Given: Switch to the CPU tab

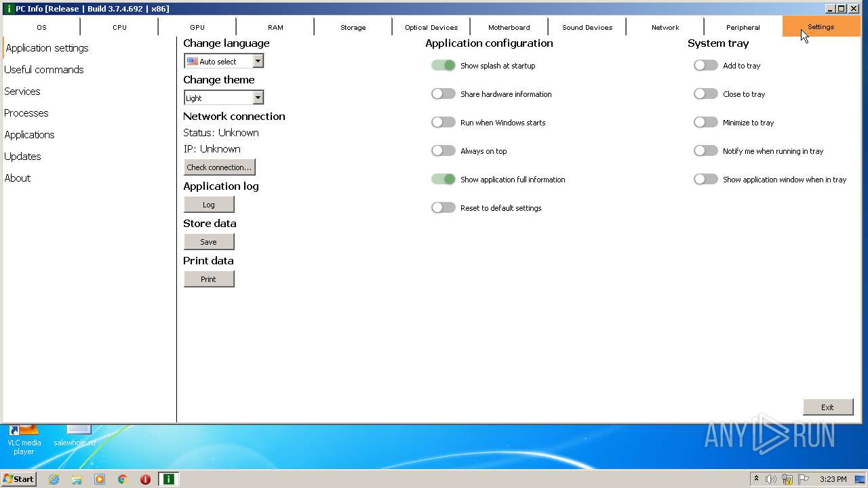Looking at the screenshot, I should [x=119, y=27].
